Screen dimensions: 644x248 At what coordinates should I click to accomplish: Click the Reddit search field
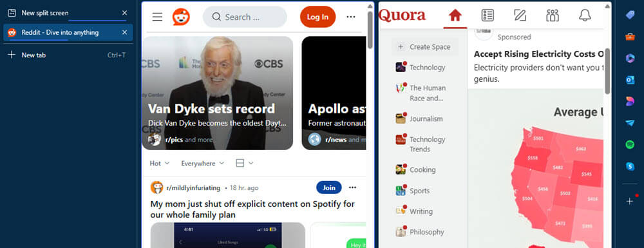click(245, 17)
